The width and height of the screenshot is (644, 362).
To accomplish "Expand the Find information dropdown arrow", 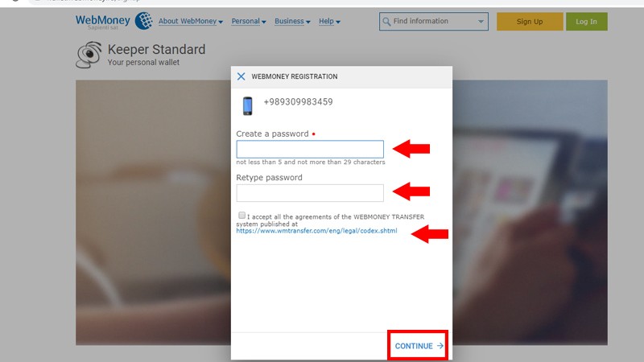I will [481, 22].
